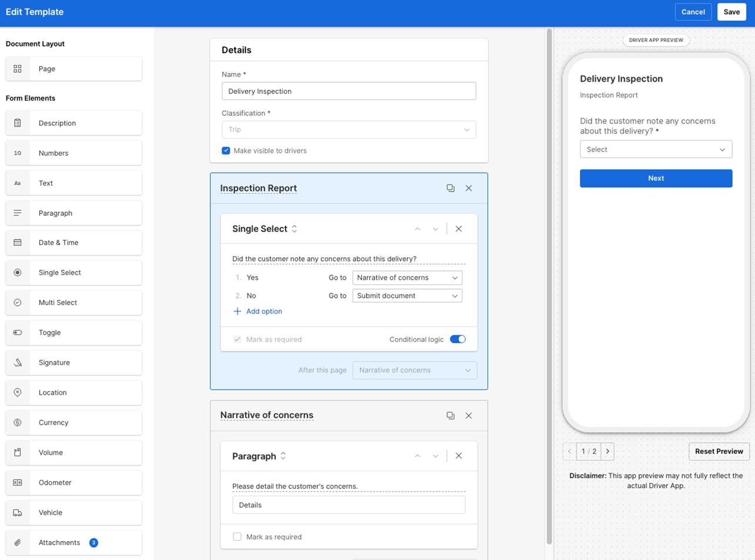Click the customer concerns question text
Image resolution: width=755 pixels, height=560 pixels.
pyautogui.click(x=324, y=259)
